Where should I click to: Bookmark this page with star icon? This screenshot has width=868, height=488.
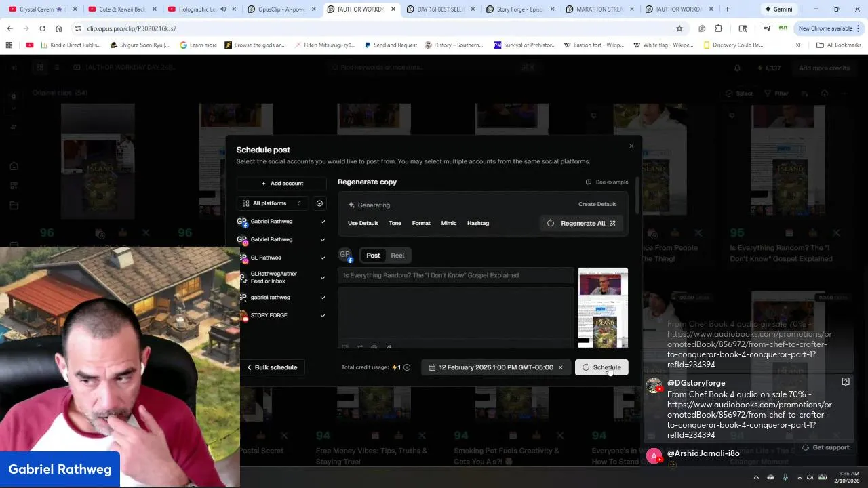679,28
